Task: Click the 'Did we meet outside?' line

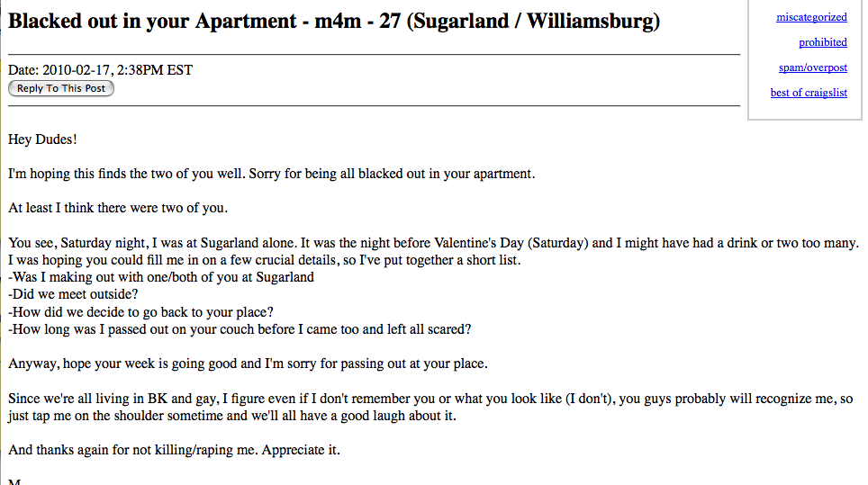Action: [x=73, y=294]
